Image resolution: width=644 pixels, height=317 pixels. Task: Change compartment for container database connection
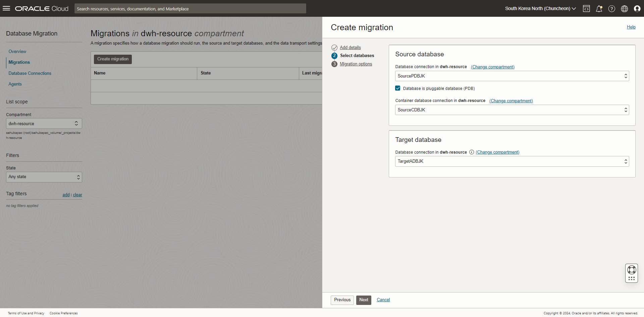[x=511, y=101]
